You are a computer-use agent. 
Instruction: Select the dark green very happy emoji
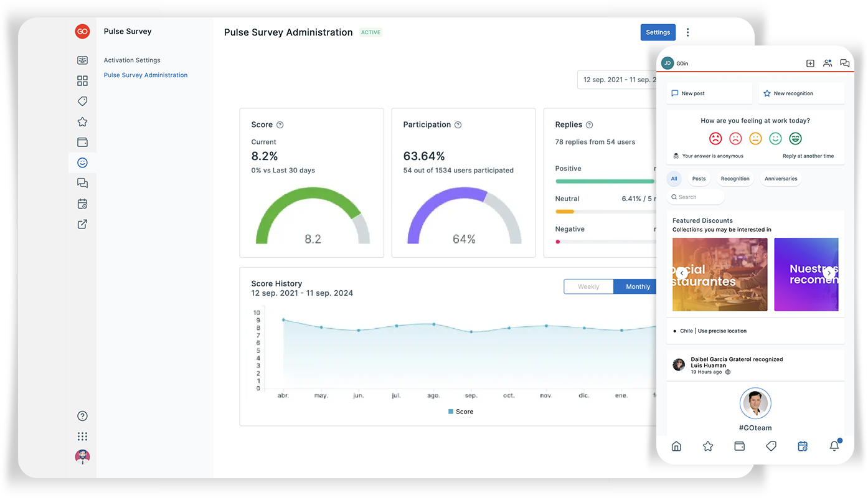tap(795, 138)
